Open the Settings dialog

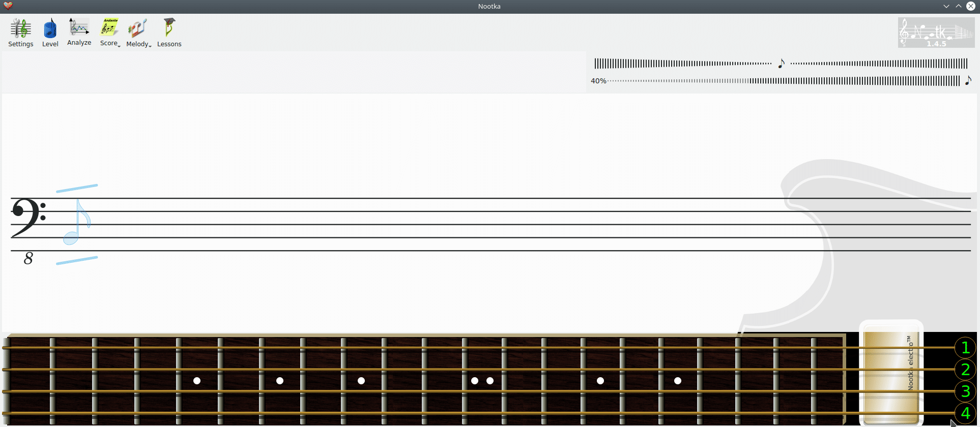21,33
